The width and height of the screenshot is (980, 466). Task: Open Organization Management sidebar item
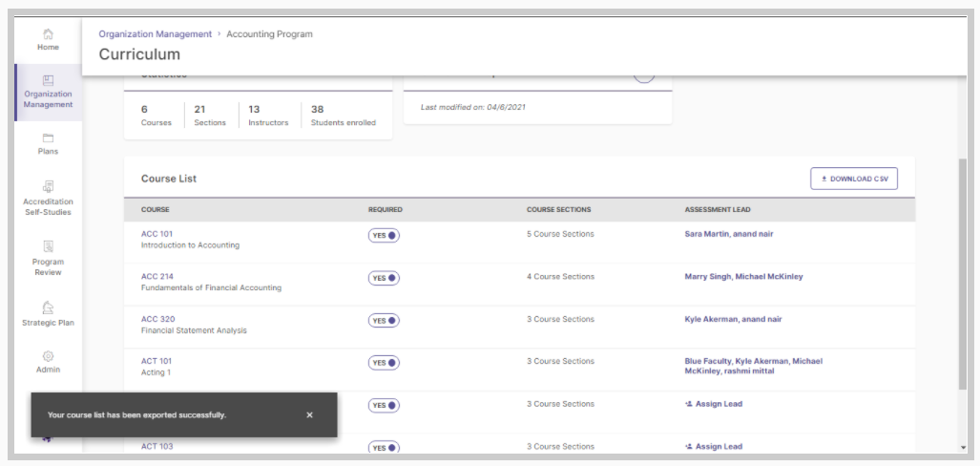click(48, 92)
